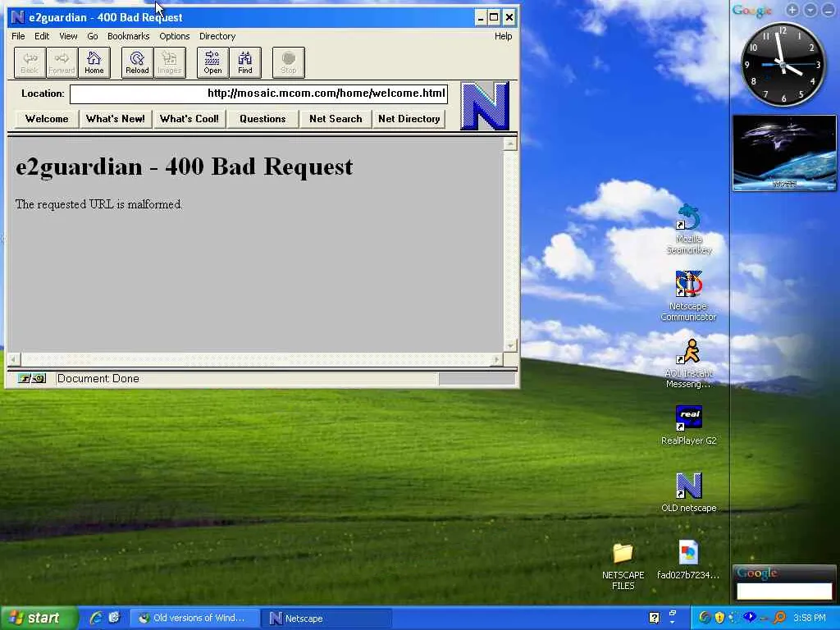Image resolution: width=840 pixels, height=630 pixels.
Task: Open the Bookmarks menu
Action: (129, 36)
